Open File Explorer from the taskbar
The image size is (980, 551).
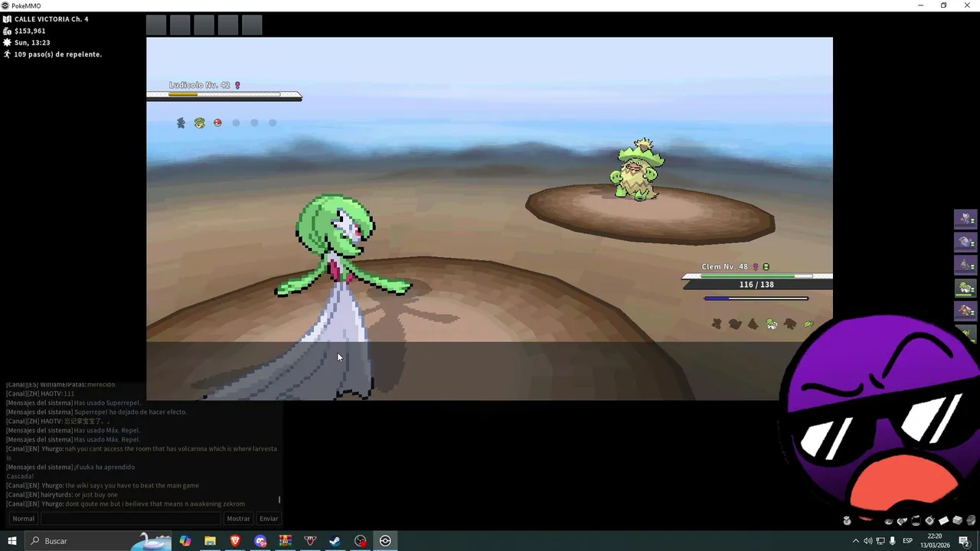click(x=210, y=541)
